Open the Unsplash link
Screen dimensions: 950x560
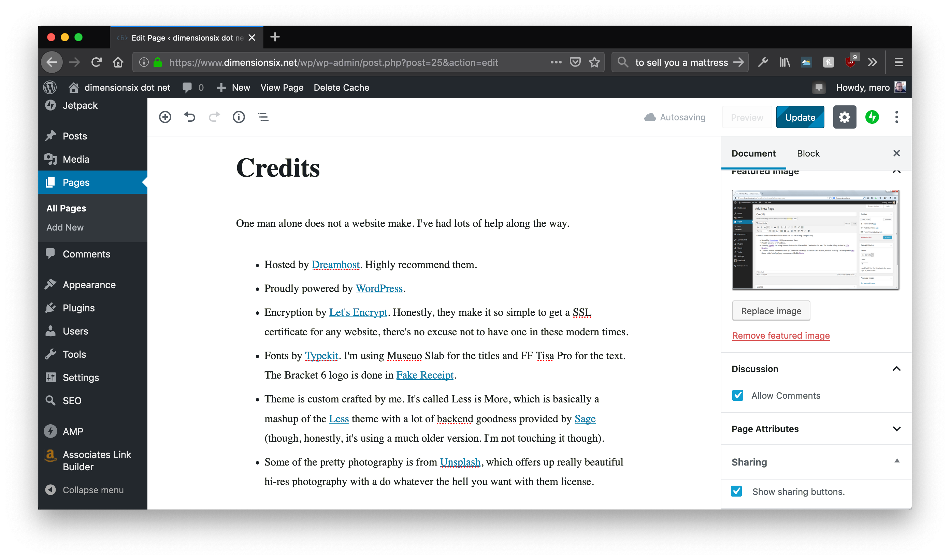point(460,462)
